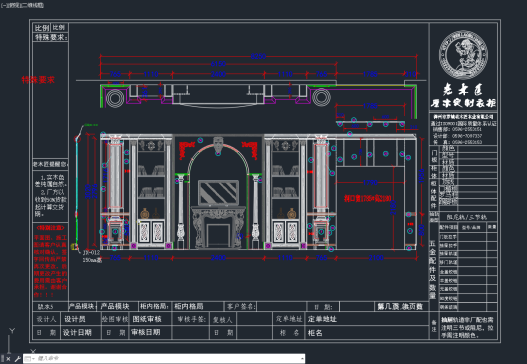
Task: Select the 2100 bottom dimension text
Action: 376,258
